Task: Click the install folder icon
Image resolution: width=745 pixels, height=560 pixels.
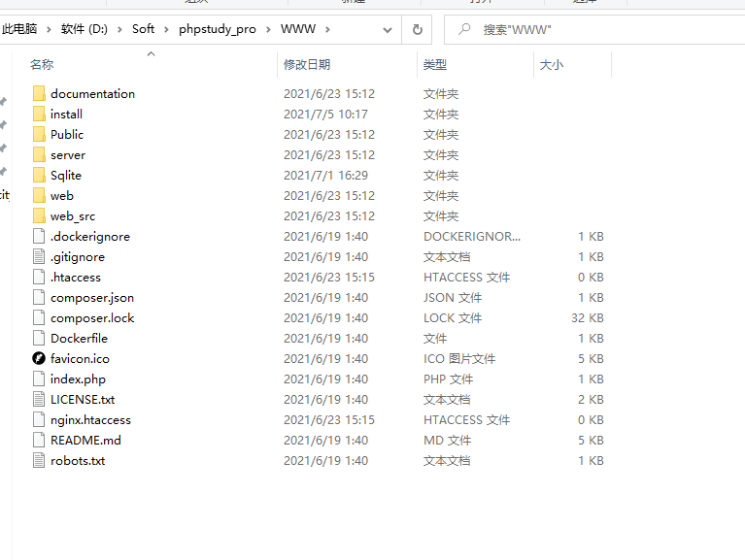Action: (39, 114)
